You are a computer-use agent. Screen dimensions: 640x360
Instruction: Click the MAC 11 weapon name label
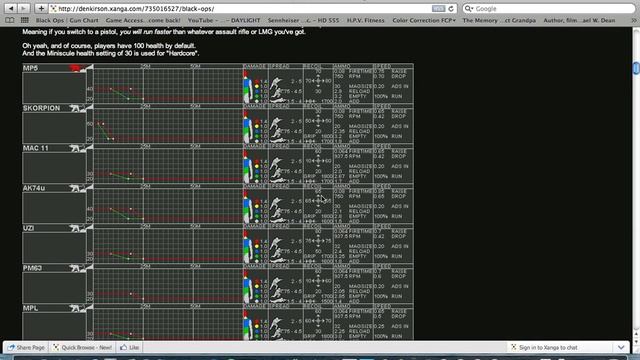point(36,148)
